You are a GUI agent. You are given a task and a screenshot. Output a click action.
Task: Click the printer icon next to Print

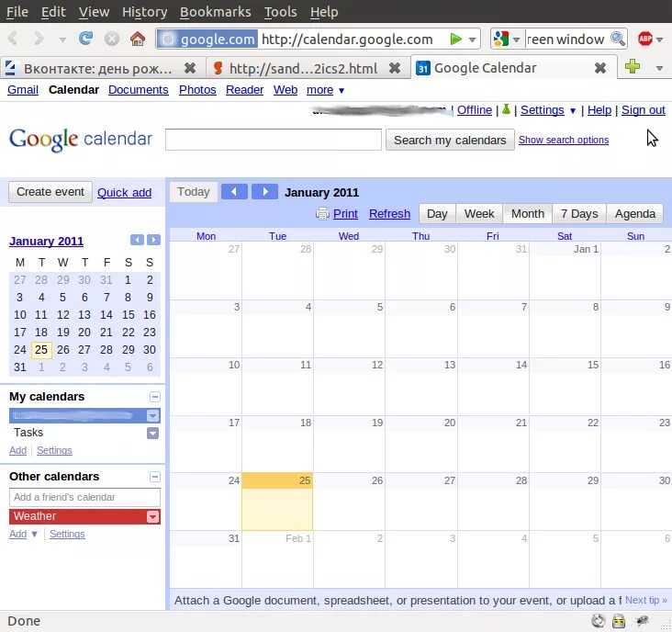coord(322,213)
